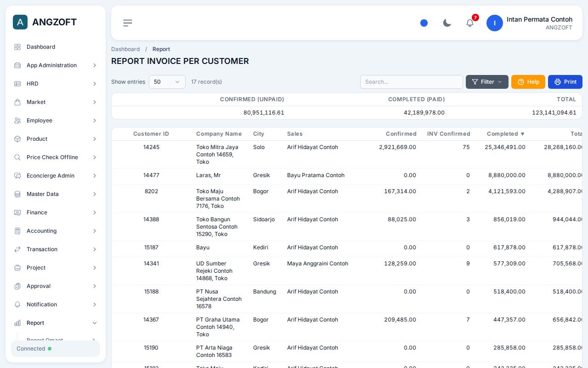Click Bayu Pratama Contoh sales cell
The image size is (588, 368).
(316, 175)
